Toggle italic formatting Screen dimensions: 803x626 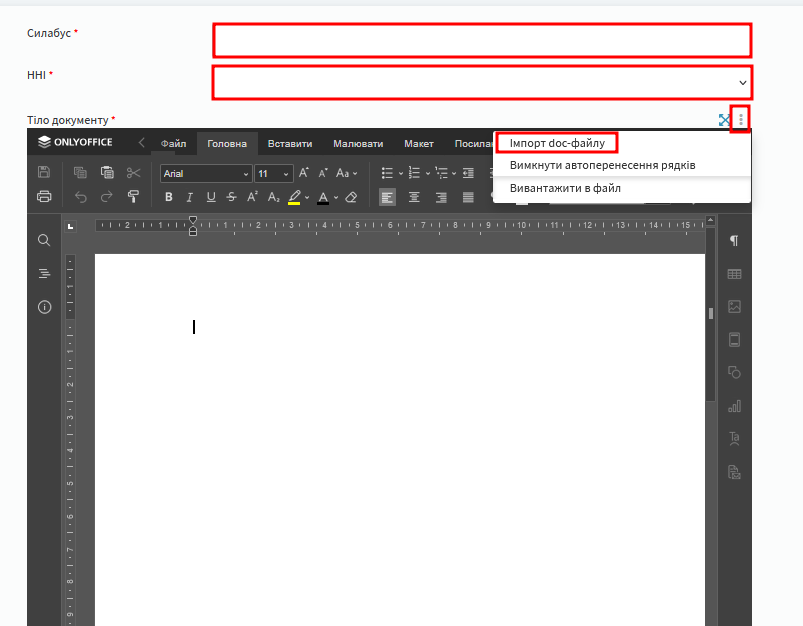[189, 197]
